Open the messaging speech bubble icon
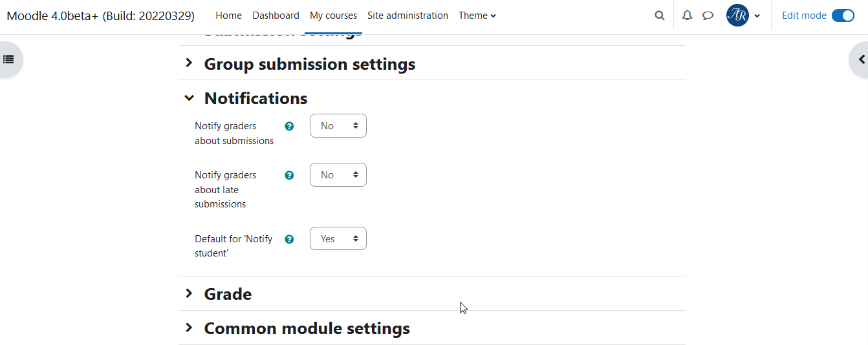This screenshot has width=868, height=345. 708,16
